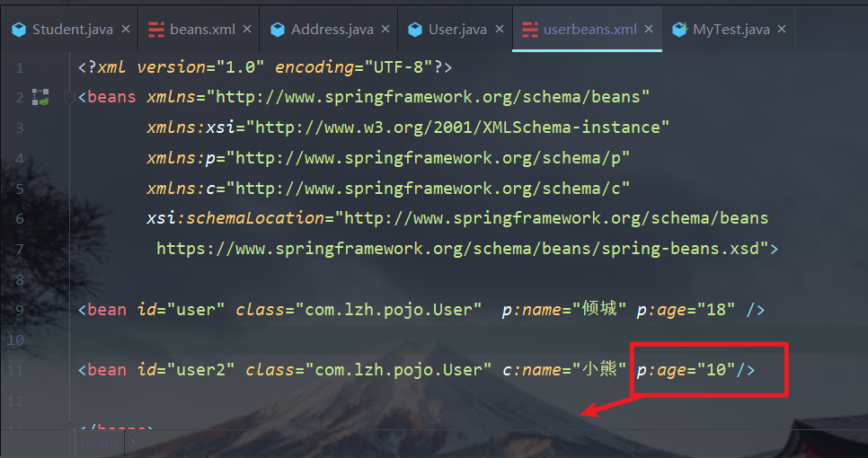868x458 pixels.
Task: Click the class value on line 9
Action: pos(388,310)
